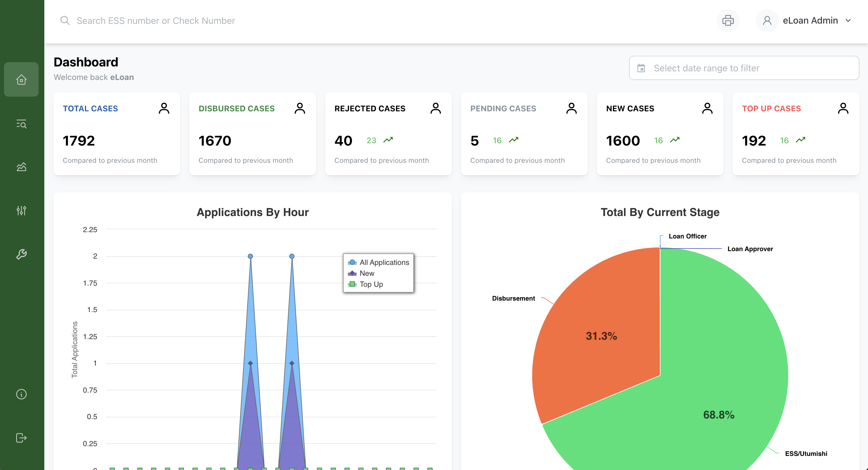Click the REJECTED CASES card title
The width and height of the screenshot is (868, 470).
pos(370,108)
